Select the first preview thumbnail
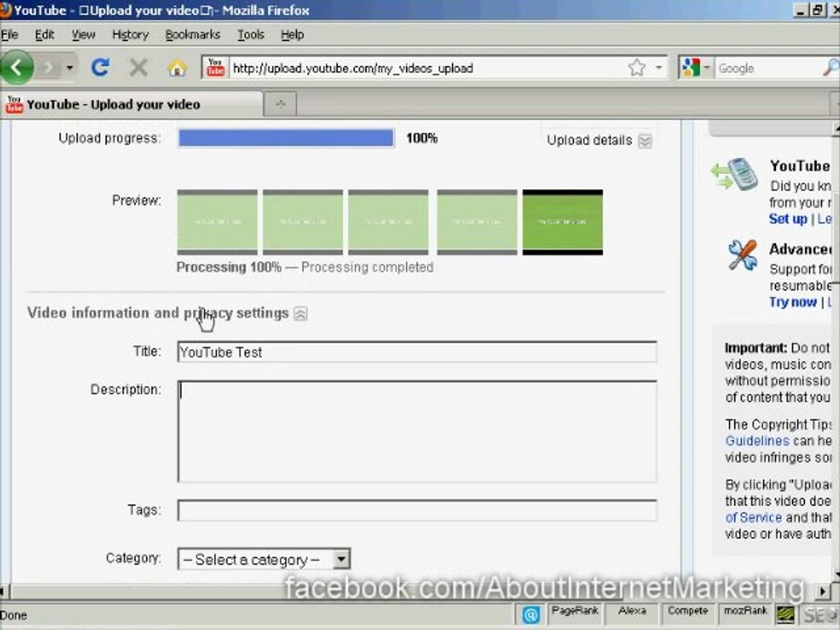This screenshot has width=840, height=630. [217, 221]
